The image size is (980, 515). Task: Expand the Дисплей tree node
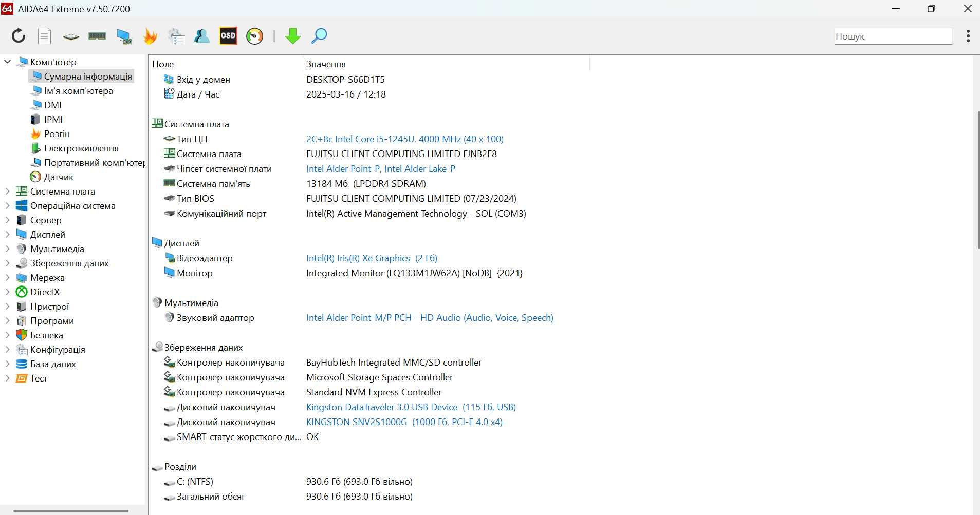click(7, 234)
